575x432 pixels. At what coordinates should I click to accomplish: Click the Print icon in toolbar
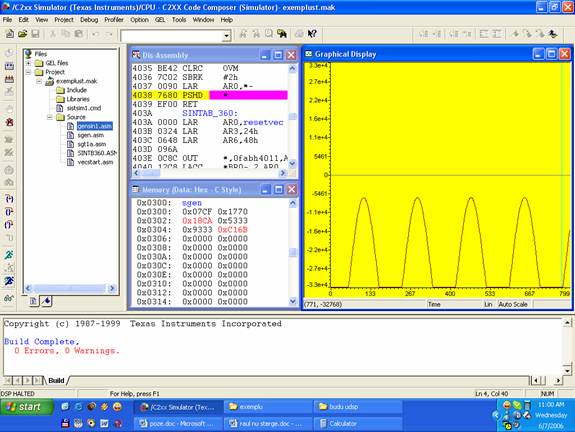(299, 34)
